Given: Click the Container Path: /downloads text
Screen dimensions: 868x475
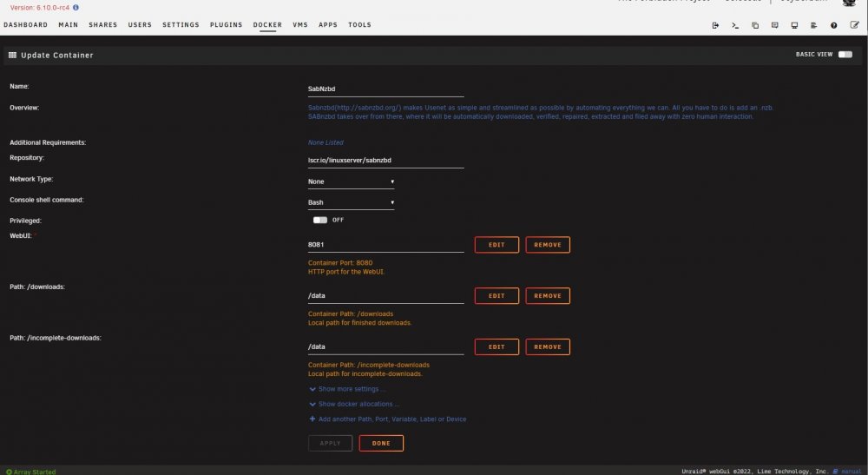Looking at the screenshot, I should (351, 313).
